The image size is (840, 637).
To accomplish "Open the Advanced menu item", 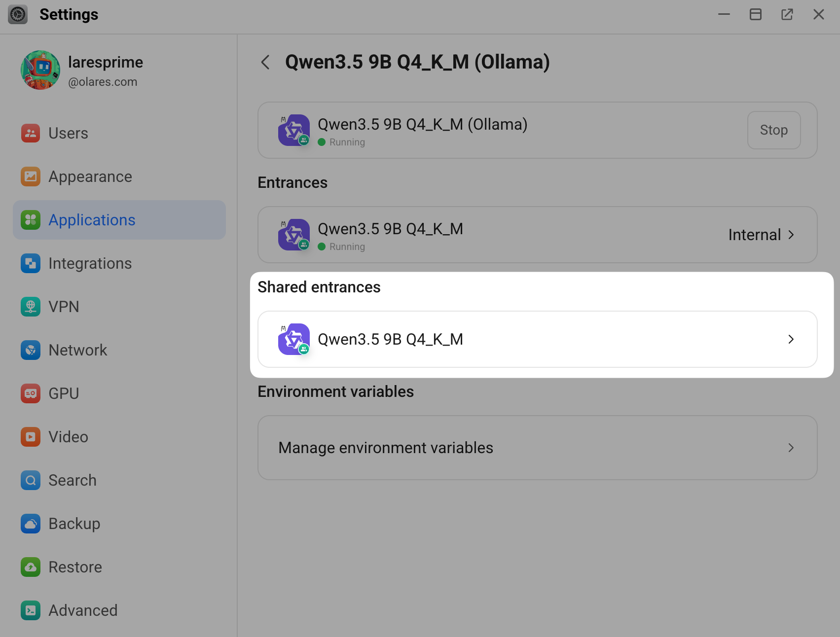I will click(83, 610).
